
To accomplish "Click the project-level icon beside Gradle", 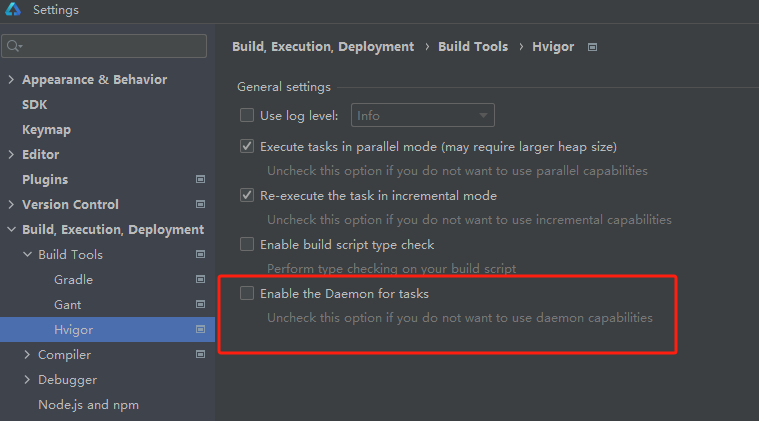I will [x=200, y=279].
